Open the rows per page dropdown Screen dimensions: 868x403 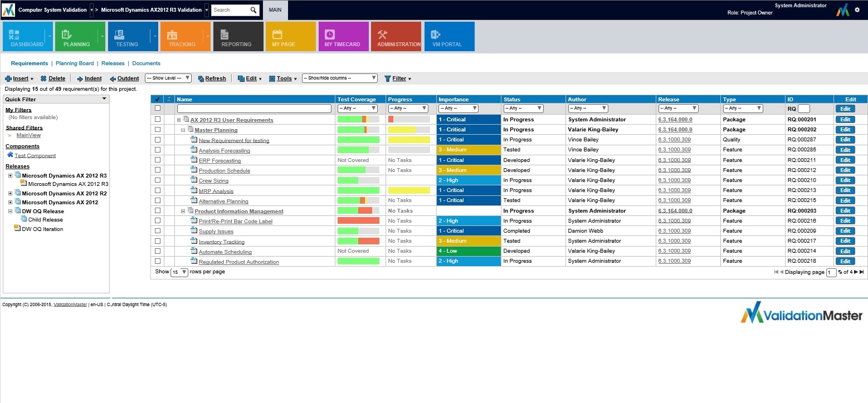point(179,272)
